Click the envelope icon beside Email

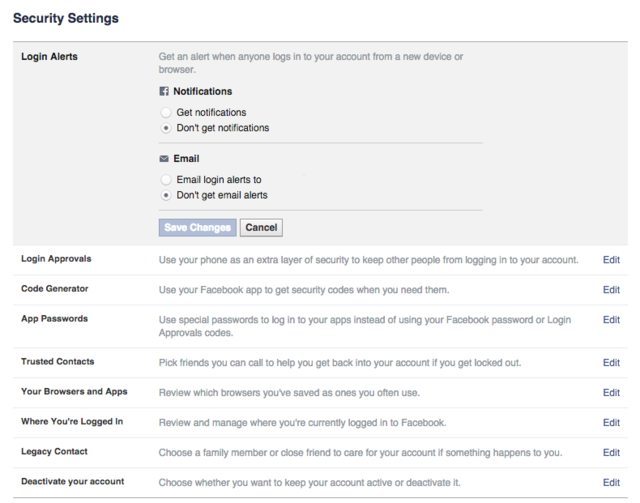[x=165, y=159]
